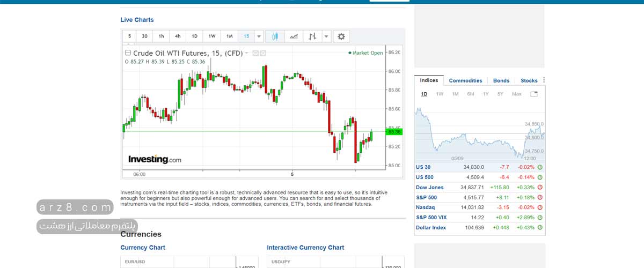Open the S&P 500 VIX link

click(431, 218)
